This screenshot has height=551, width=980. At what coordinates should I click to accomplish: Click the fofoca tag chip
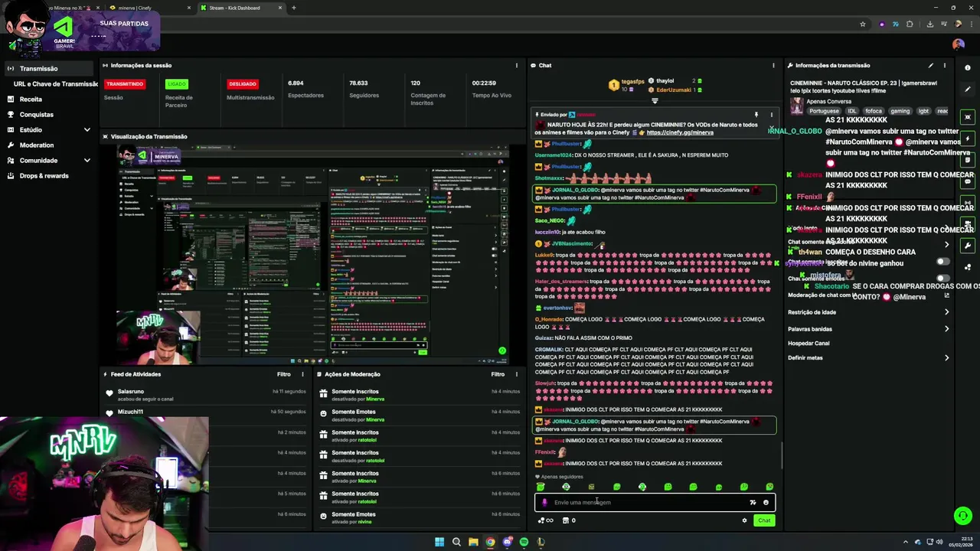pyautogui.click(x=874, y=111)
